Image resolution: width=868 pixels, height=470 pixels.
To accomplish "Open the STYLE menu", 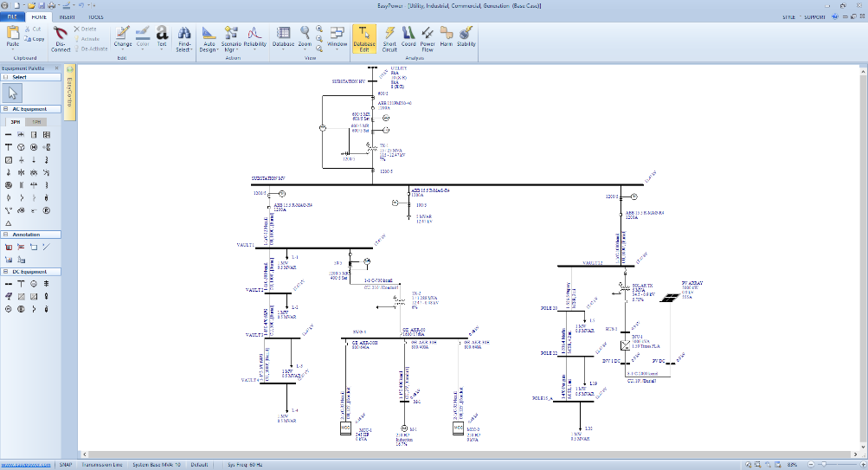I will click(790, 17).
